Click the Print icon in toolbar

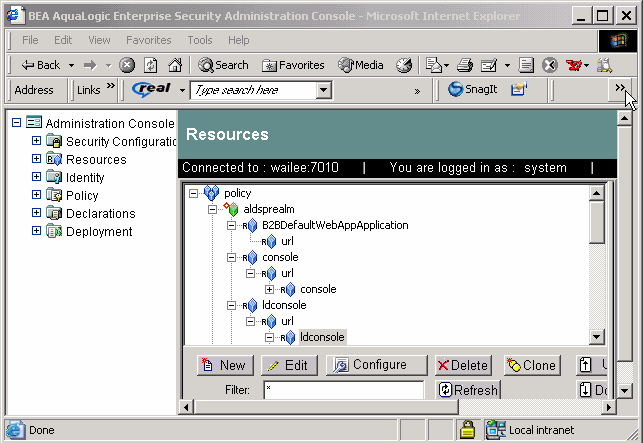(x=465, y=65)
